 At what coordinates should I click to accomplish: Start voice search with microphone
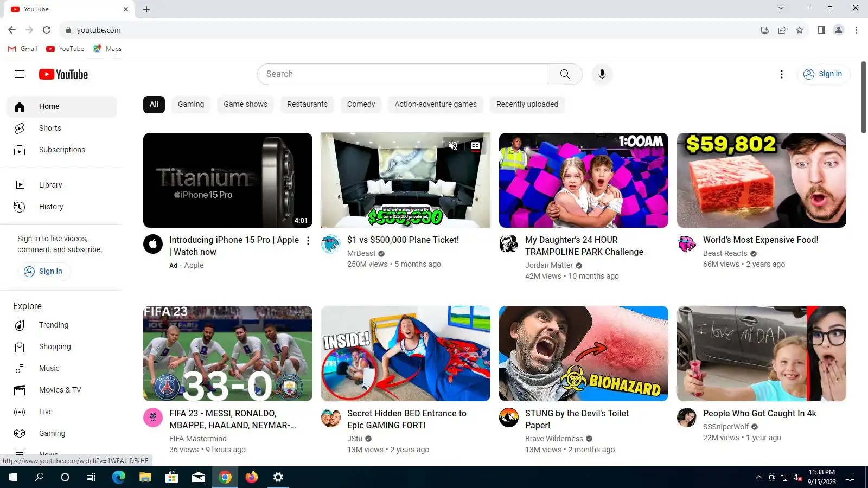[602, 74]
